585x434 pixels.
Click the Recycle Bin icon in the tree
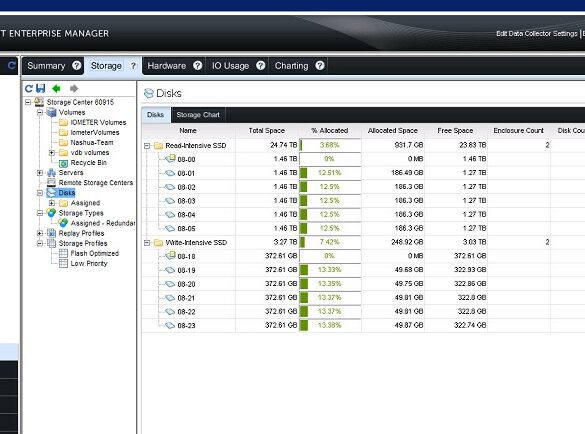(63, 163)
